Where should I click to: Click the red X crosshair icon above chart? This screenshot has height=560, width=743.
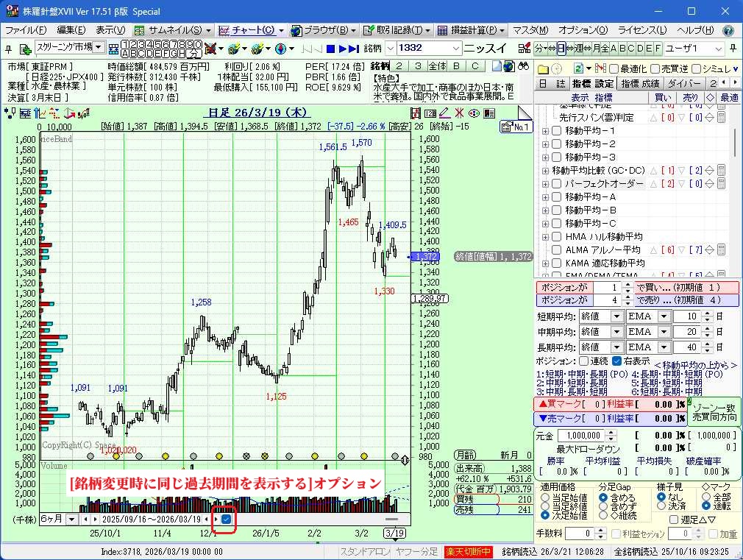click(x=458, y=113)
